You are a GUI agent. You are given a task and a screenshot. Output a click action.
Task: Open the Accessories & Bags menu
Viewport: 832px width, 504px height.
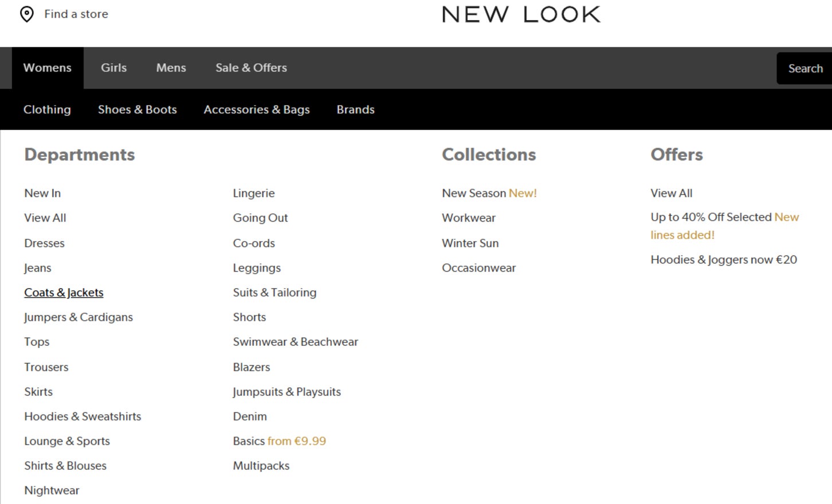257,109
